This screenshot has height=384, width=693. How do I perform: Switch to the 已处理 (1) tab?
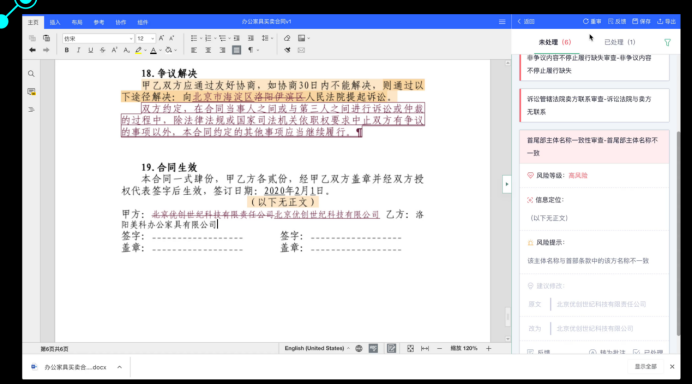[x=620, y=42]
